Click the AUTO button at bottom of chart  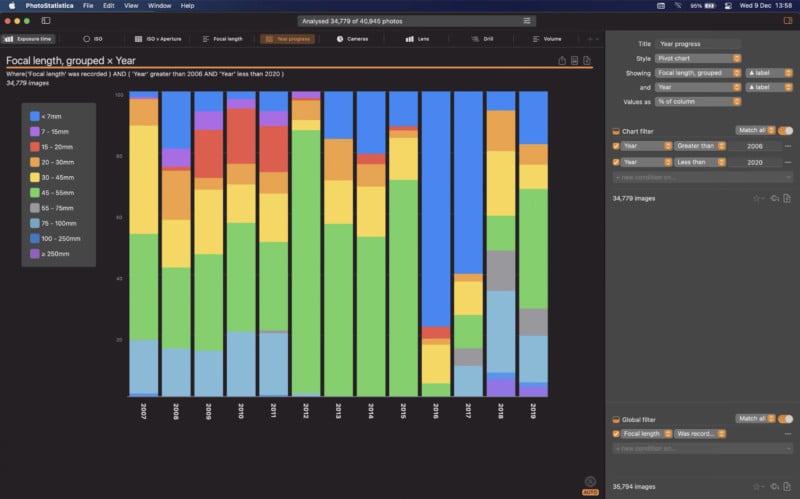(590, 492)
